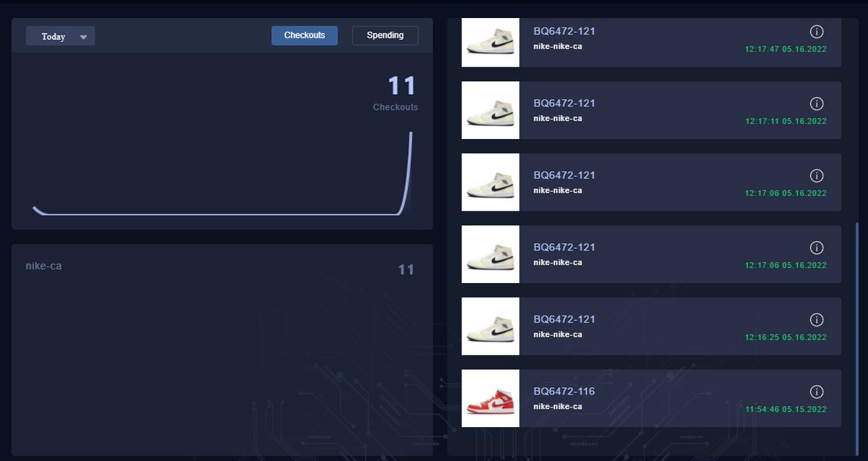Open info icon for BQ6472-116 checkout
This screenshot has width=868, height=461.
pyautogui.click(x=817, y=392)
